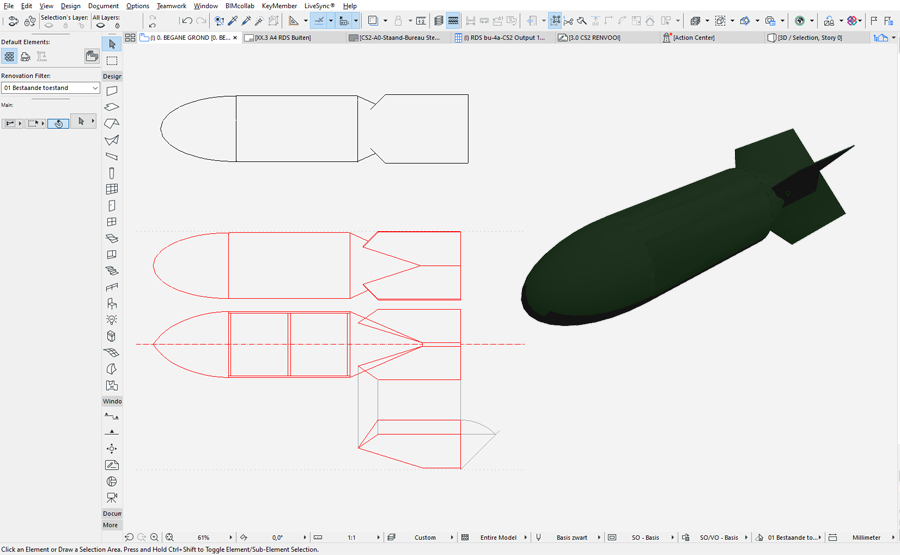Click the rotation angle 0,0° field

coord(278,537)
